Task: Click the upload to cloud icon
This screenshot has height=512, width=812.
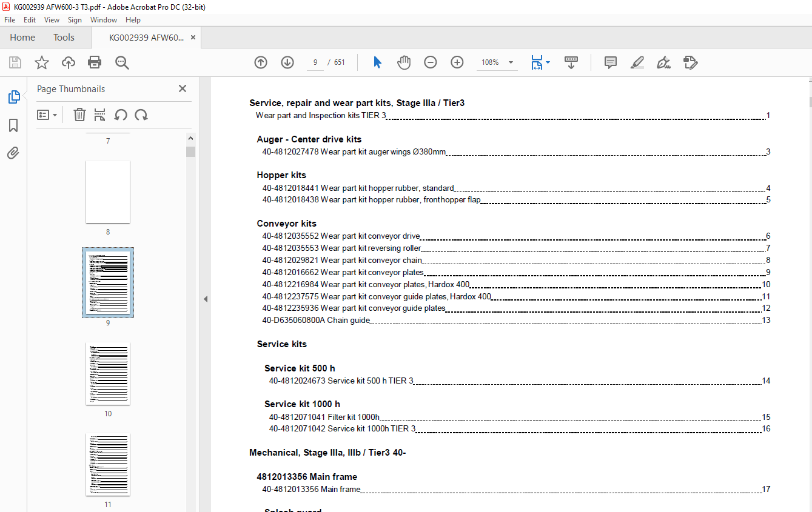Action: 69,62
